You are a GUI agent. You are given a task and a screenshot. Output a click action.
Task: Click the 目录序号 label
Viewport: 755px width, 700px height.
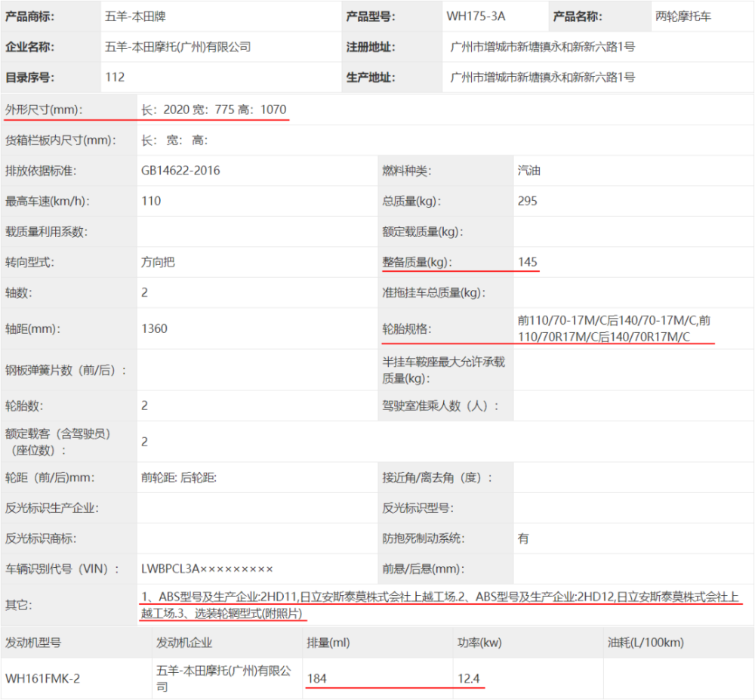(30, 78)
